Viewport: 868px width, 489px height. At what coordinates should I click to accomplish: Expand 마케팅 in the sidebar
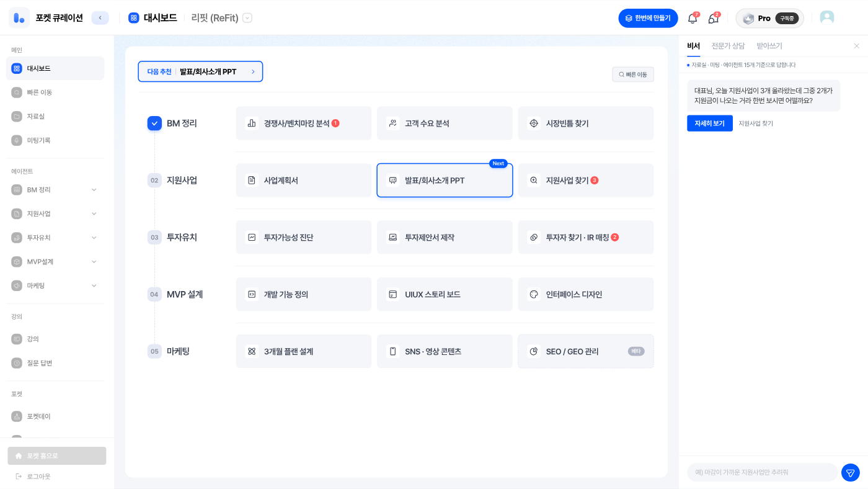point(55,285)
